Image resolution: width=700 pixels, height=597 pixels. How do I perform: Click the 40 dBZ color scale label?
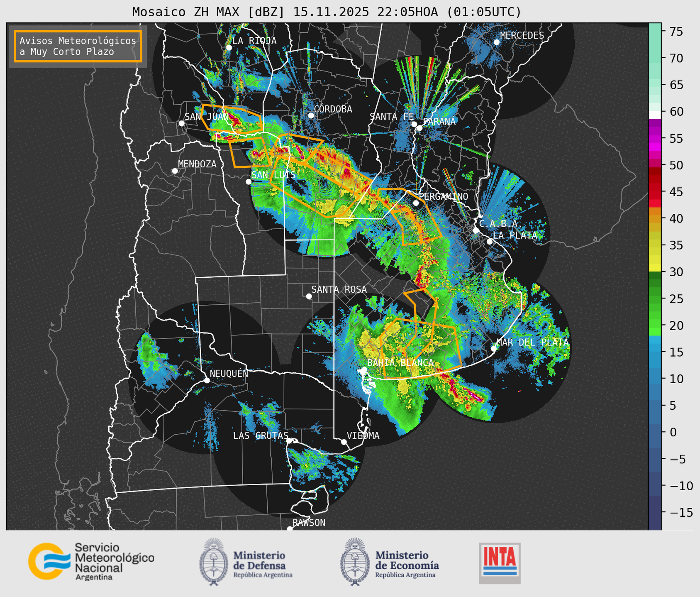[x=676, y=219]
